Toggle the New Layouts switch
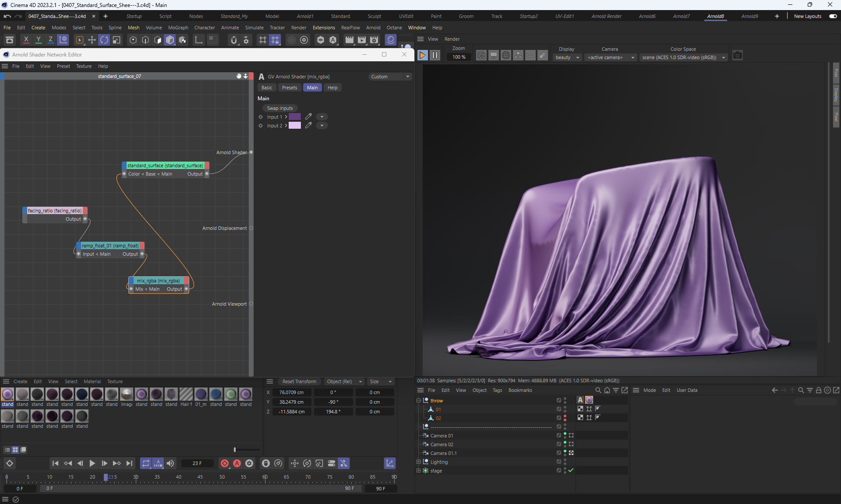The width and height of the screenshot is (841, 504). pos(833,16)
